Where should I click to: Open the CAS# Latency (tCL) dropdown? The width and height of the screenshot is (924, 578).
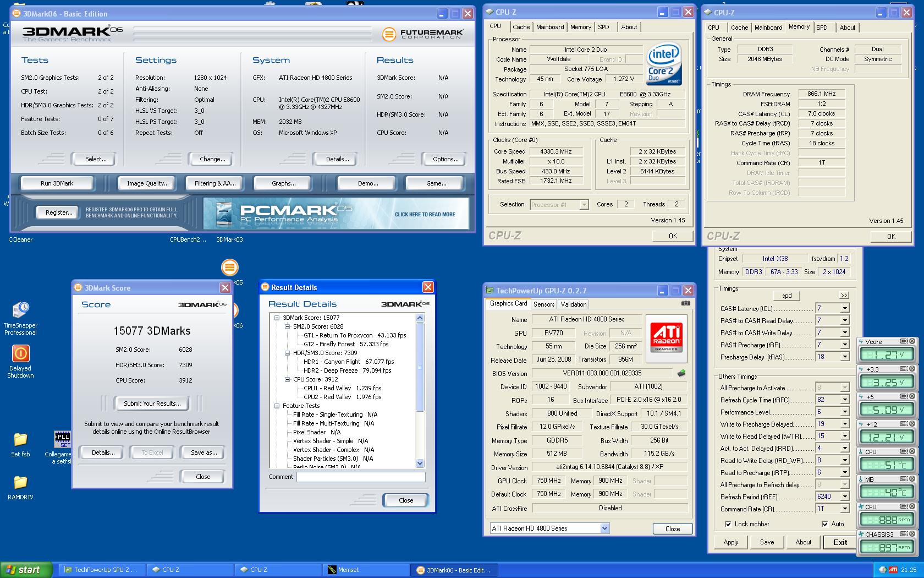[844, 308]
